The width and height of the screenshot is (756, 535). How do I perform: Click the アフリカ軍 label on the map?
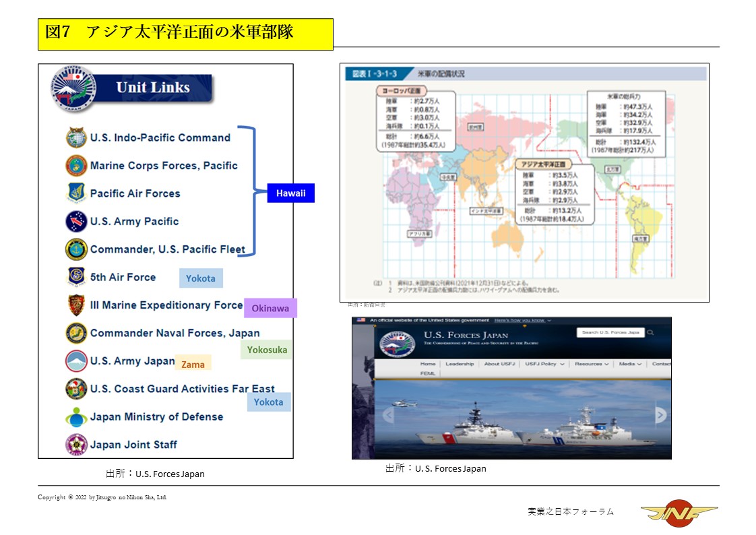[x=420, y=234]
